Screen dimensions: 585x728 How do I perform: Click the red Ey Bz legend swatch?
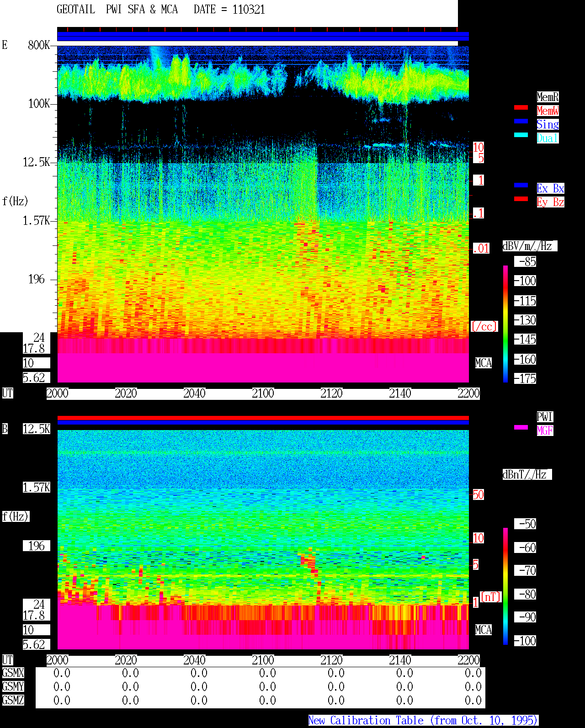tap(521, 199)
